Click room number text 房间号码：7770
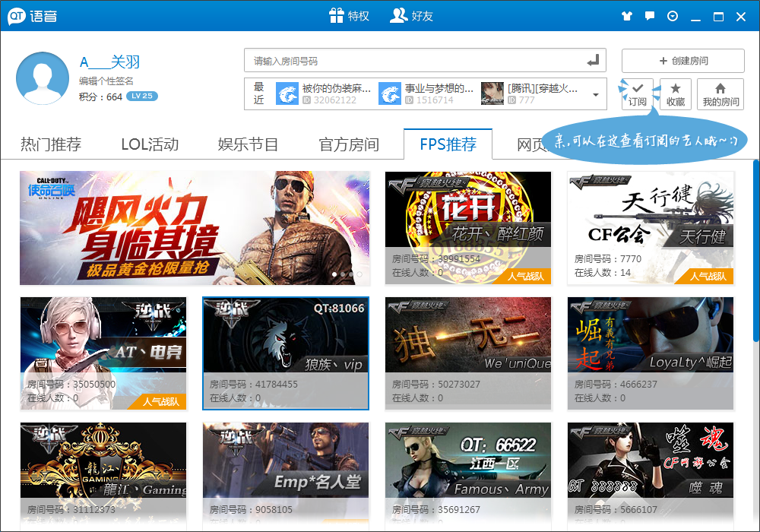Image resolution: width=760 pixels, height=532 pixels. pos(608,258)
